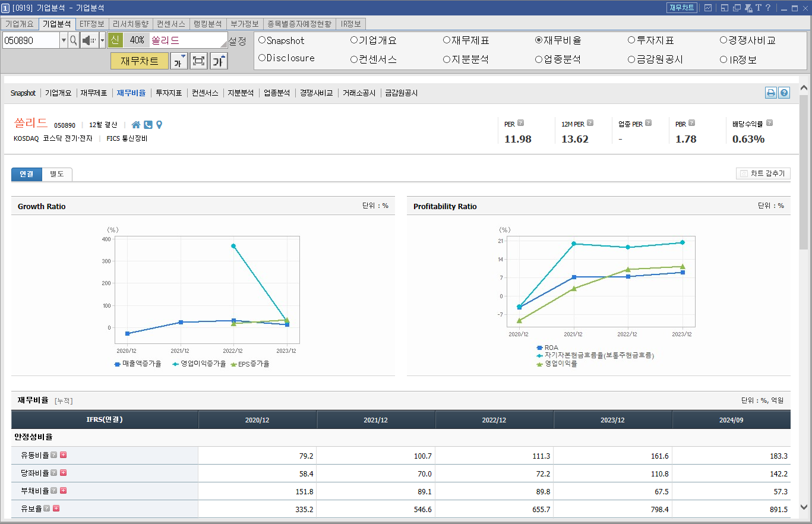Open 차트 감추기 to hide charts
Viewport: 812px width, 524px height.
coord(763,173)
